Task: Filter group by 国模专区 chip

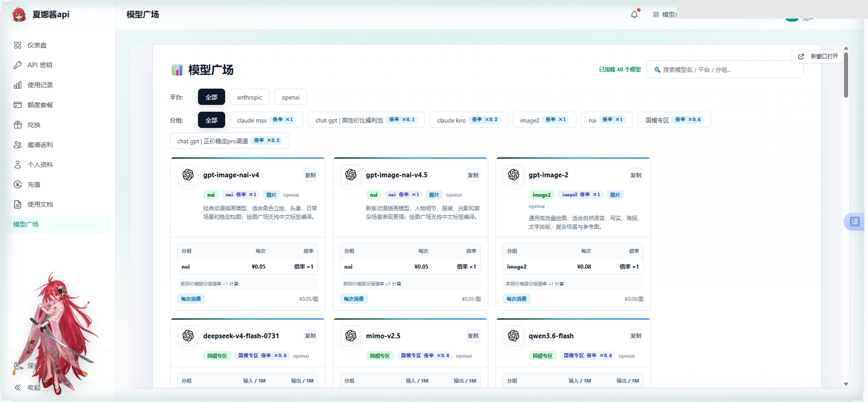Action: pyautogui.click(x=674, y=120)
